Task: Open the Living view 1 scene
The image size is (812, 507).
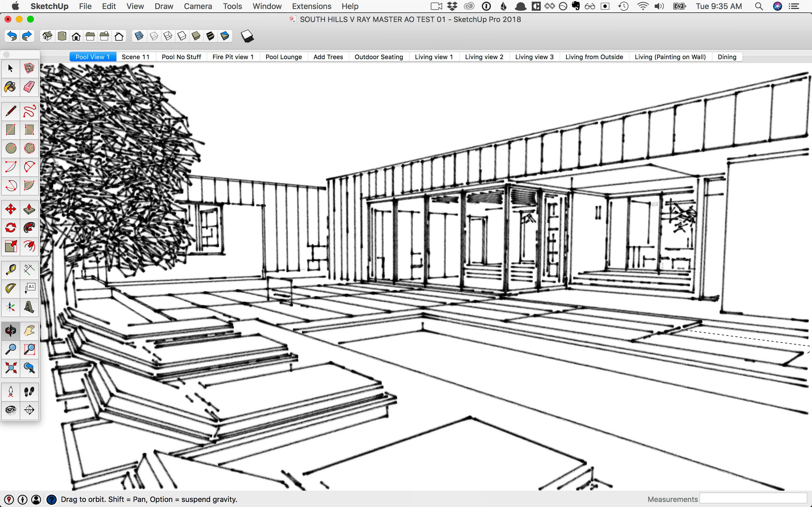Action: (x=434, y=57)
